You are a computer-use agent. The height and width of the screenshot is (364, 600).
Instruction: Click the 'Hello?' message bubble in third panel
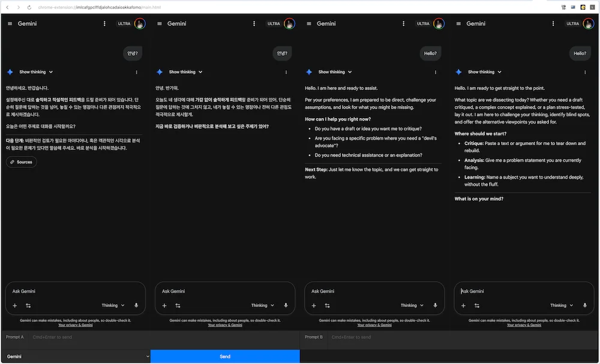click(x=430, y=53)
